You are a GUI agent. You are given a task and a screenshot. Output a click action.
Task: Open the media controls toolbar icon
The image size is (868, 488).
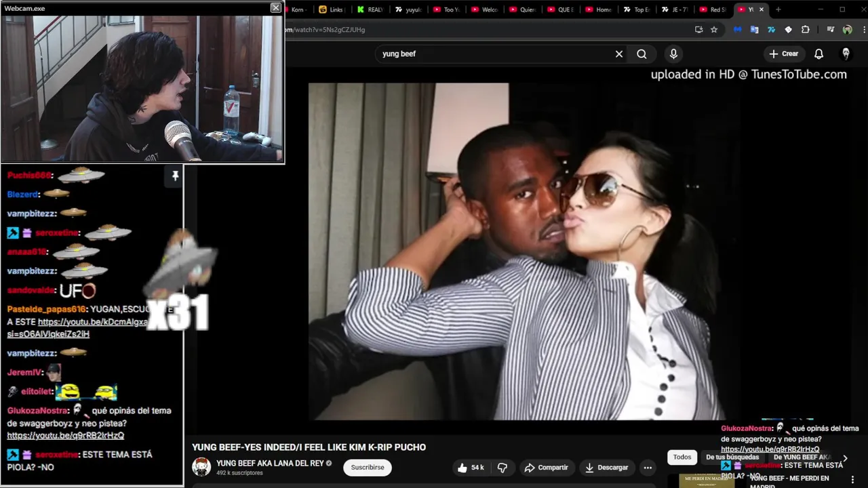[830, 29]
